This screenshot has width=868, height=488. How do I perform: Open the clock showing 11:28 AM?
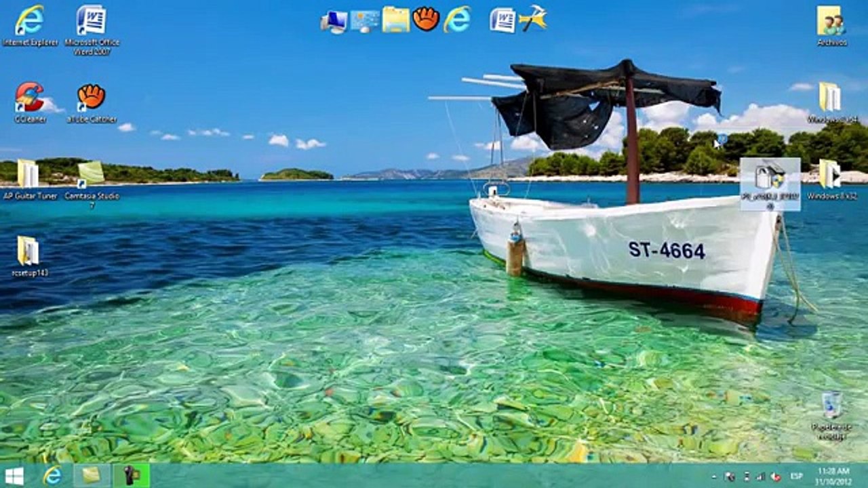tap(833, 475)
